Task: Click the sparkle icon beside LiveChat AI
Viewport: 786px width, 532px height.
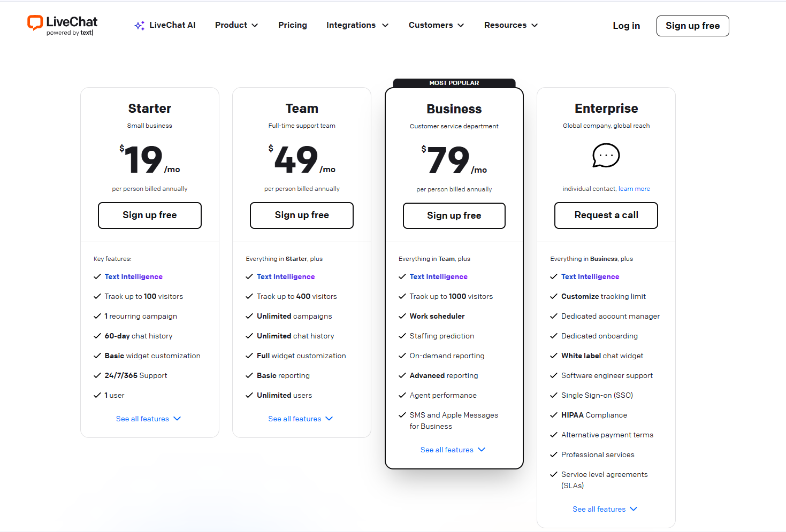Action: [139, 25]
